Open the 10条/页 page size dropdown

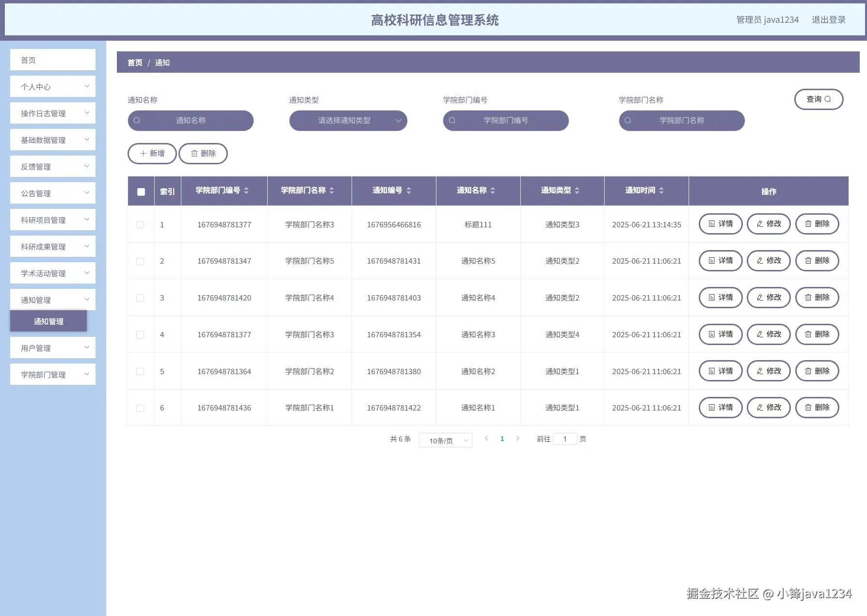[446, 440]
